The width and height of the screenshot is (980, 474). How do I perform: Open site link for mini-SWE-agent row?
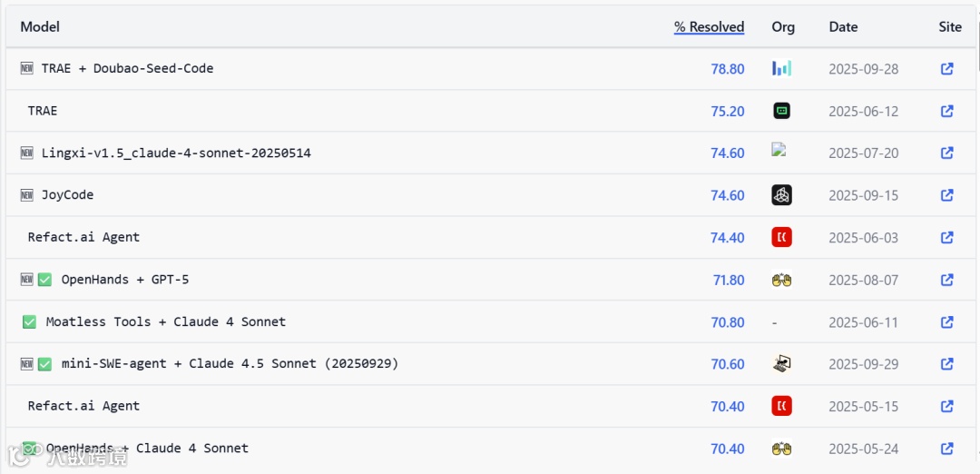coord(946,364)
